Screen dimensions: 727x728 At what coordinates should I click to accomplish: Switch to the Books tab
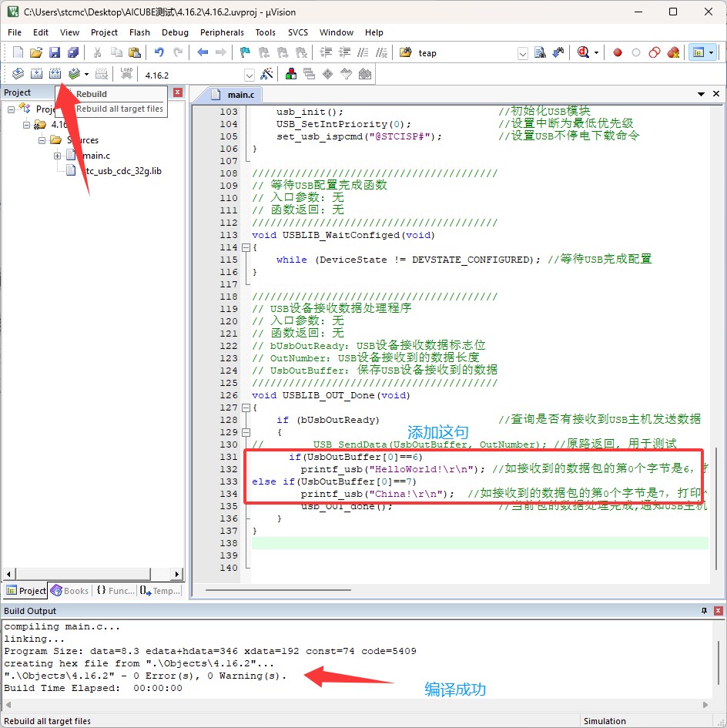(x=70, y=591)
